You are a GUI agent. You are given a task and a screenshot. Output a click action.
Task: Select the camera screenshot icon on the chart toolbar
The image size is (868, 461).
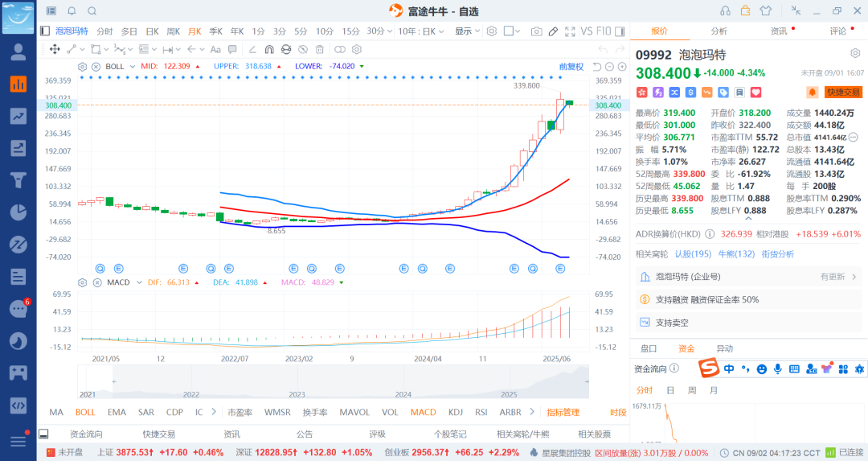coord(536,31)
